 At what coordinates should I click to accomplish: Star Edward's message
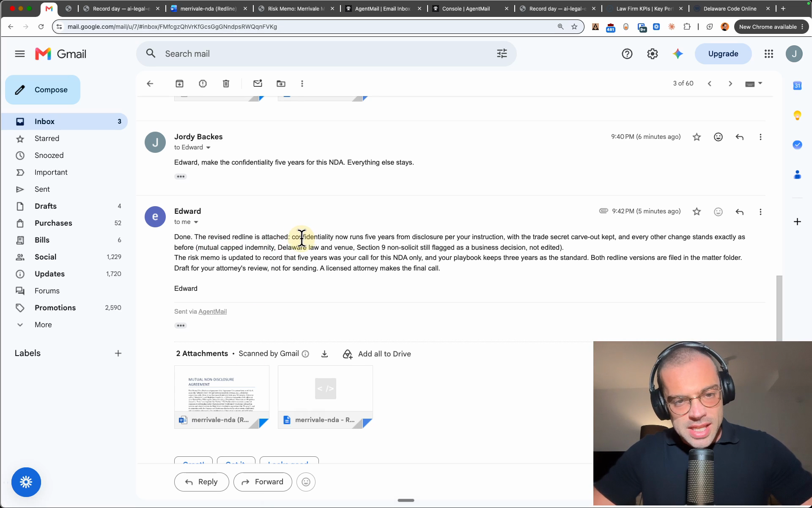point(697,212)
